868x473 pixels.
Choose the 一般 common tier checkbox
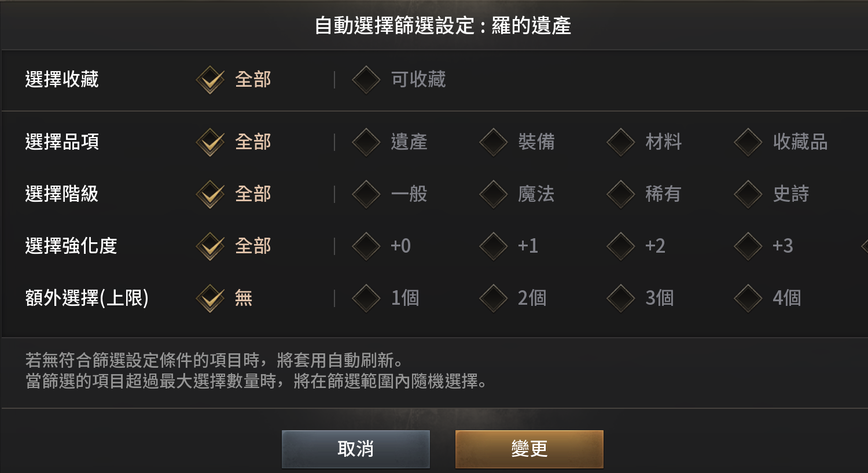coord(366,194)
